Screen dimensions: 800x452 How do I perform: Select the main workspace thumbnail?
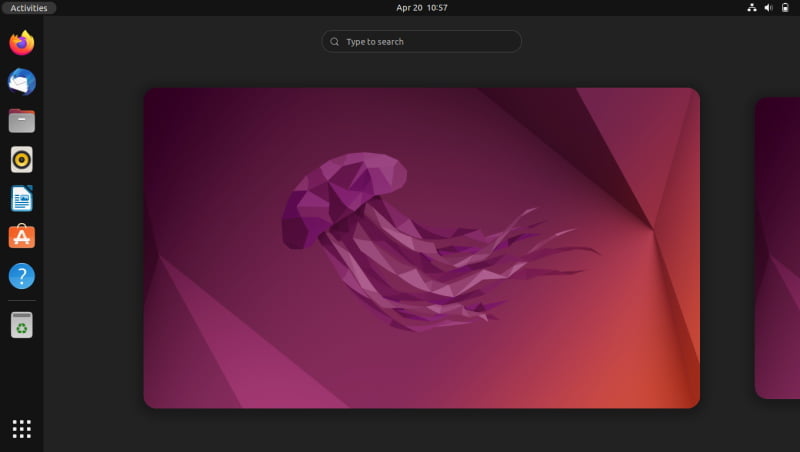421,248
